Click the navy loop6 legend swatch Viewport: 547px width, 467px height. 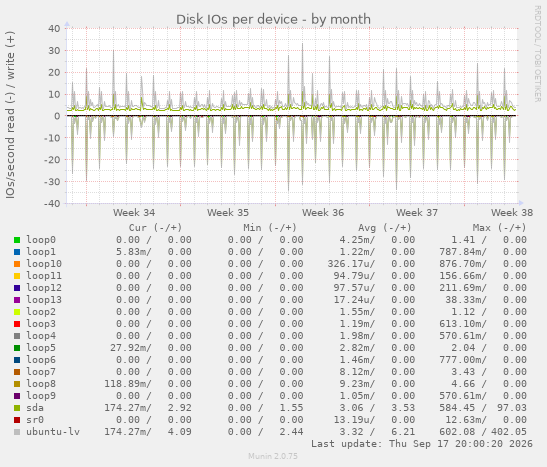point(17,360)
